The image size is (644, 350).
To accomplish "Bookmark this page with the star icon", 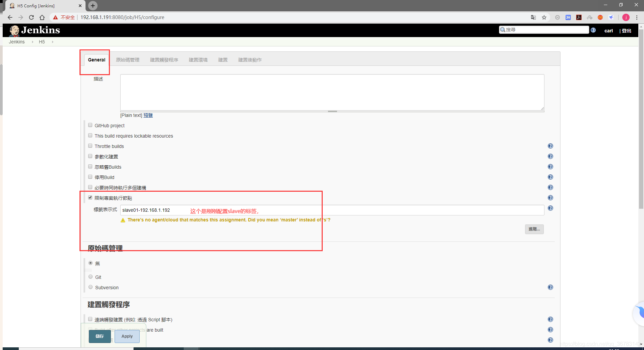I will (544, 17).
